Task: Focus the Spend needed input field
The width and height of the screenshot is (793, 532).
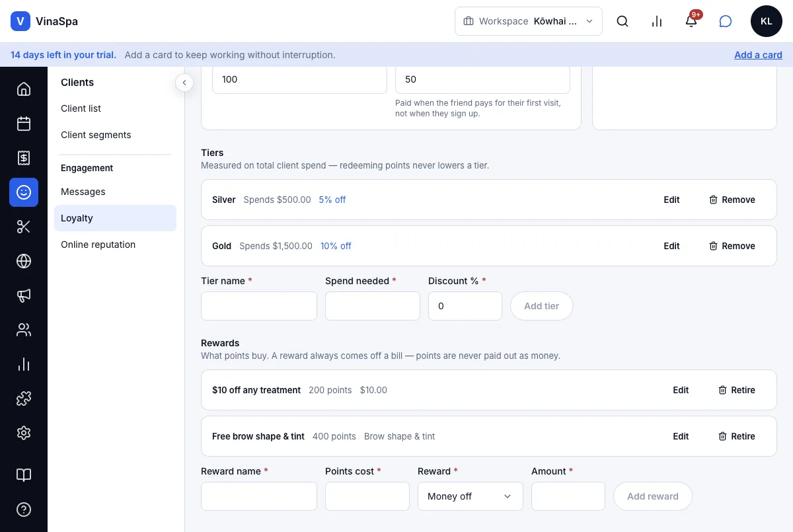Action: [373, 306]
